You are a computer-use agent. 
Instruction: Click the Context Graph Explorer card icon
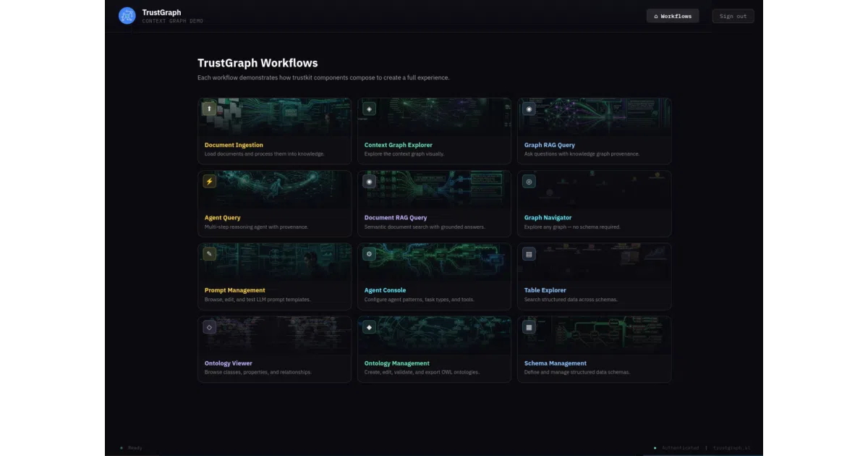(x=370, y=109)
